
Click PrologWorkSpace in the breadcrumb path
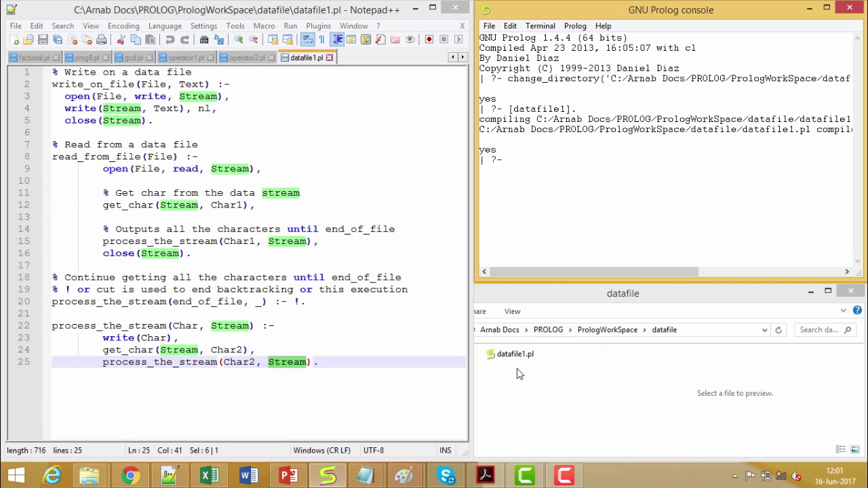coord(607,330)
